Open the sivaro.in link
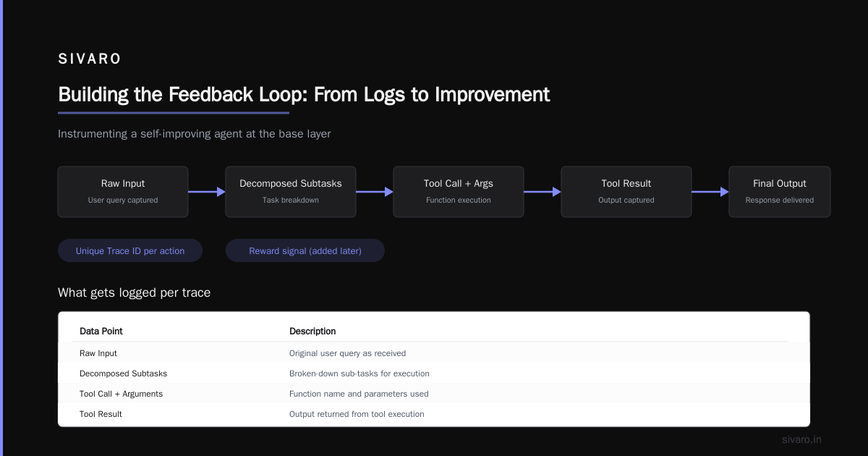This screenshot has width=868, height=456. 801,439
